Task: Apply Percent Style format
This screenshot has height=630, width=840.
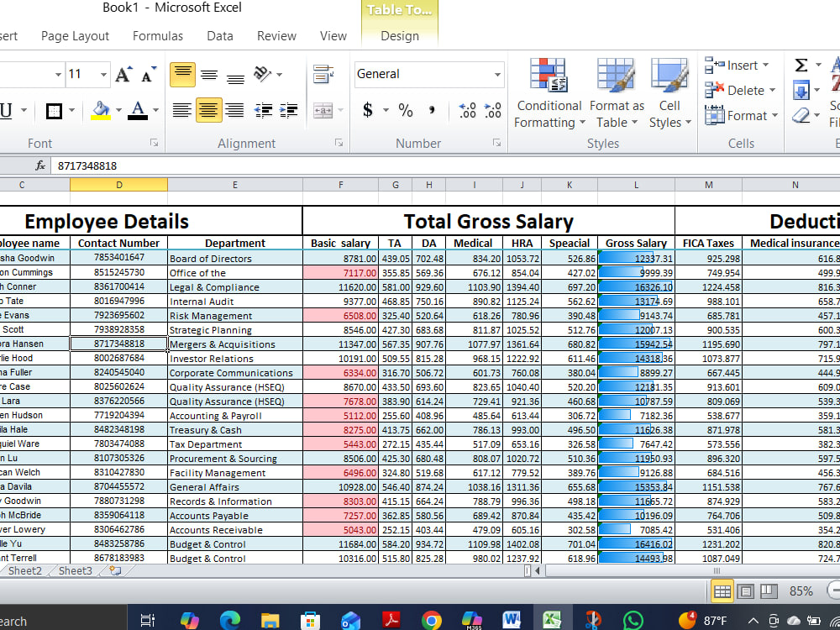Action: 406,110
